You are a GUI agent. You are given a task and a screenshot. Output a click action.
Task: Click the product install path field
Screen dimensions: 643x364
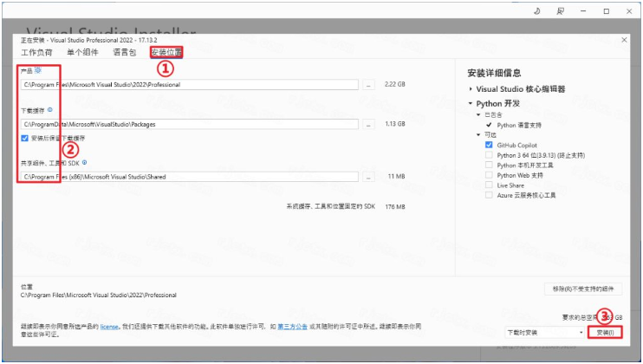(x=190, y=84)
